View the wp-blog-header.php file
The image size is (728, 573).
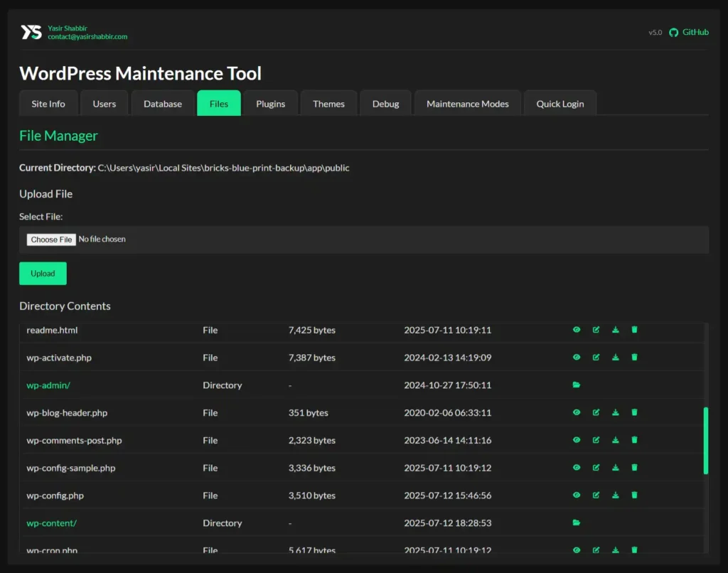point(576,412)
